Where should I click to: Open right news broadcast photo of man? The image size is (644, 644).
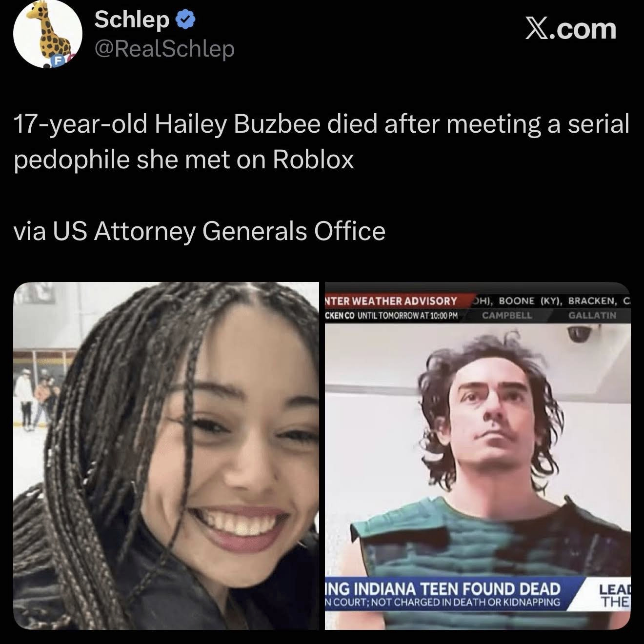click(x=478, y=456)
